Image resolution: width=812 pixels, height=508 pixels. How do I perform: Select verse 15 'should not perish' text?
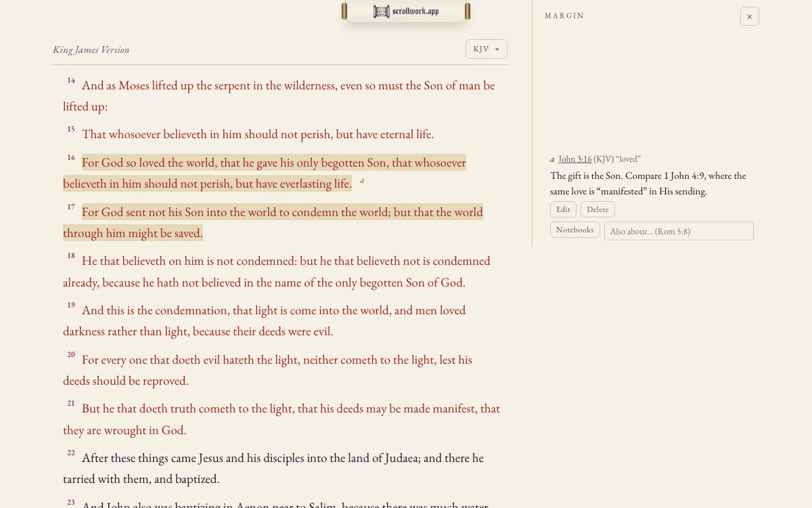(x=258, y=134)
